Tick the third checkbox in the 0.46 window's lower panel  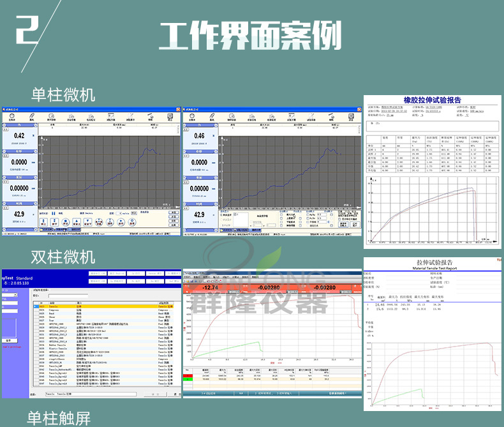[281, 222]
